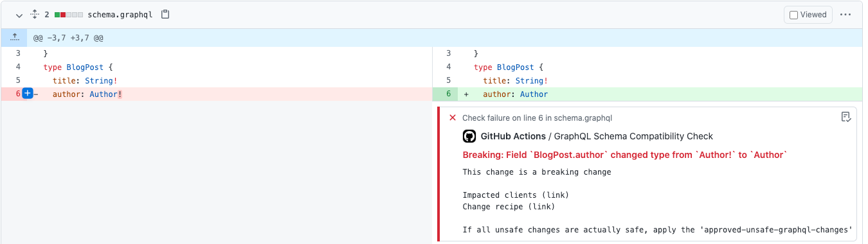Screen dimensions: 868x244
Task: Click the GitHub Actions logo
Action: point(469,136)
